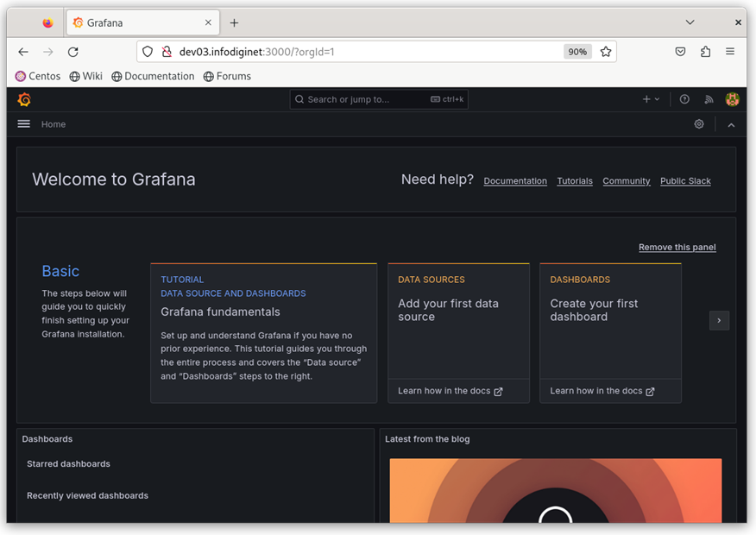Open the Firefox application menu
756x535 pixels.
point(730,52)
